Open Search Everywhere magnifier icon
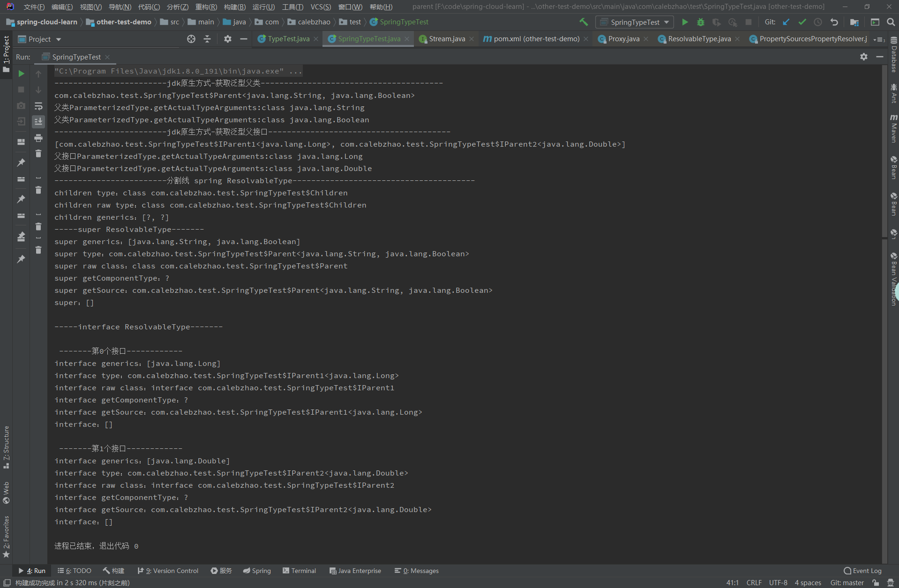 click(891, 22)
